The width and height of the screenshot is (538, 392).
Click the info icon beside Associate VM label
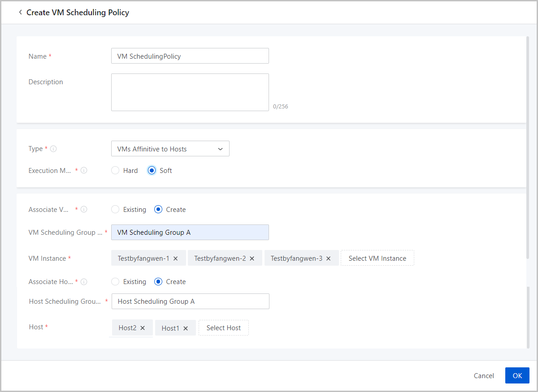pos(84,209)
